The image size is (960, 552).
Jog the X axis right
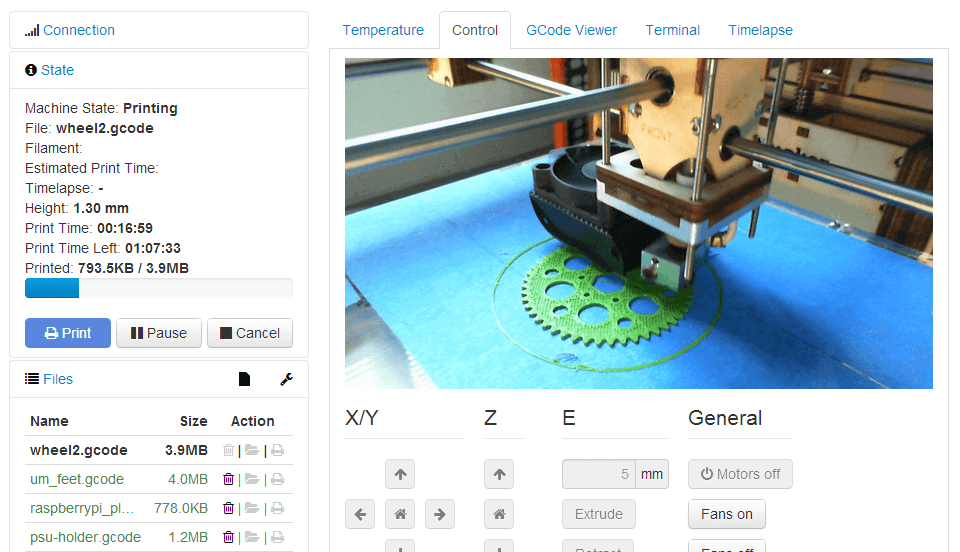439,515
